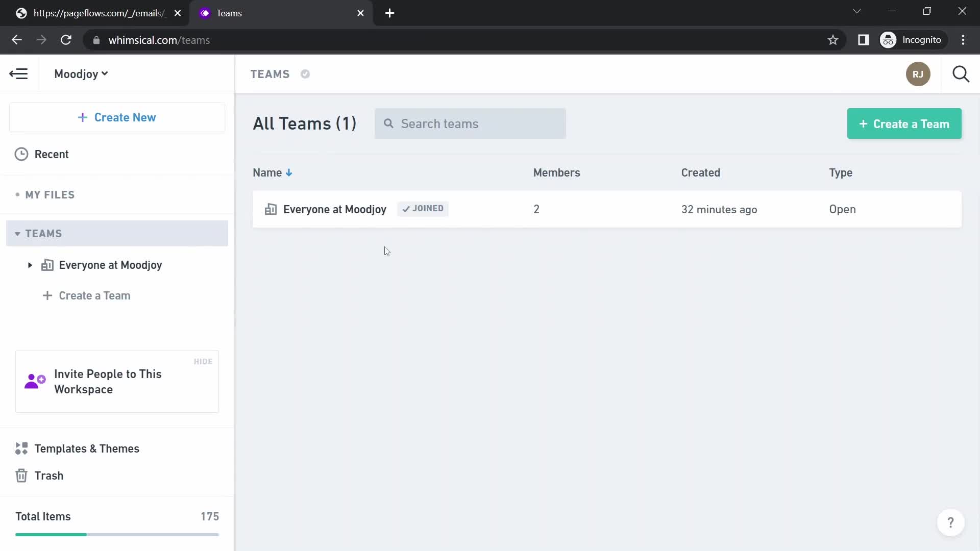Click the members count 2
The image size is (980, 551).
point(536,209)
